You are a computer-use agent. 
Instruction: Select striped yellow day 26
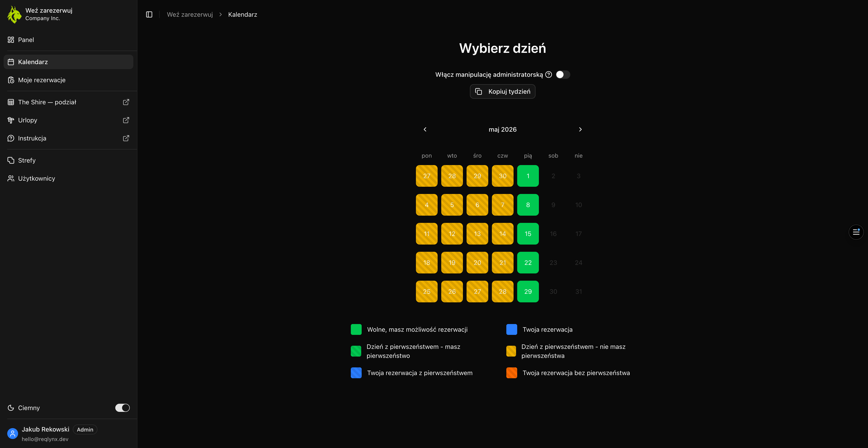click(452, 292)
